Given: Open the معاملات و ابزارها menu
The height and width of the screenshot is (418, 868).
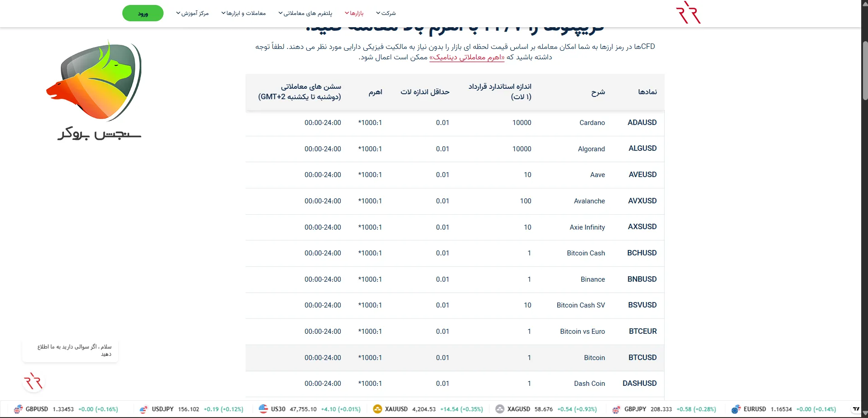Looking at the screenshot, I should 244,13.
